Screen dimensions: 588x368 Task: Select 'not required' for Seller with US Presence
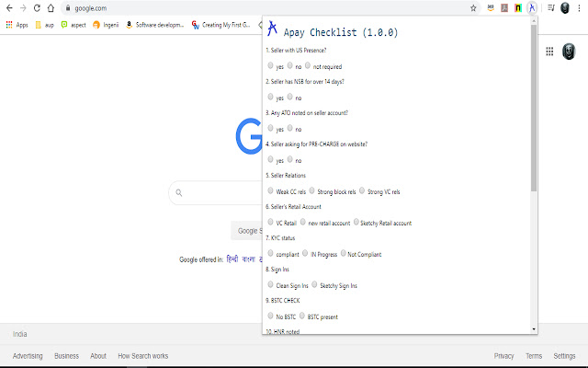point(308,65)
